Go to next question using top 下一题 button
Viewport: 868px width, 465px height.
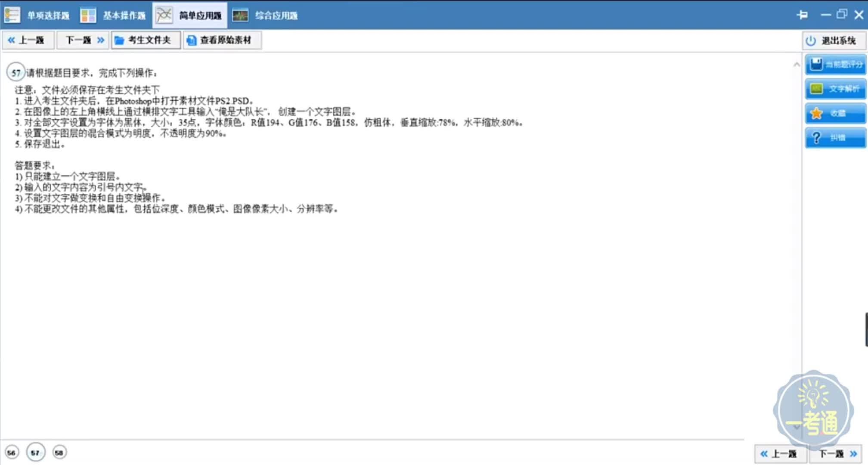(x=83, y=40)
